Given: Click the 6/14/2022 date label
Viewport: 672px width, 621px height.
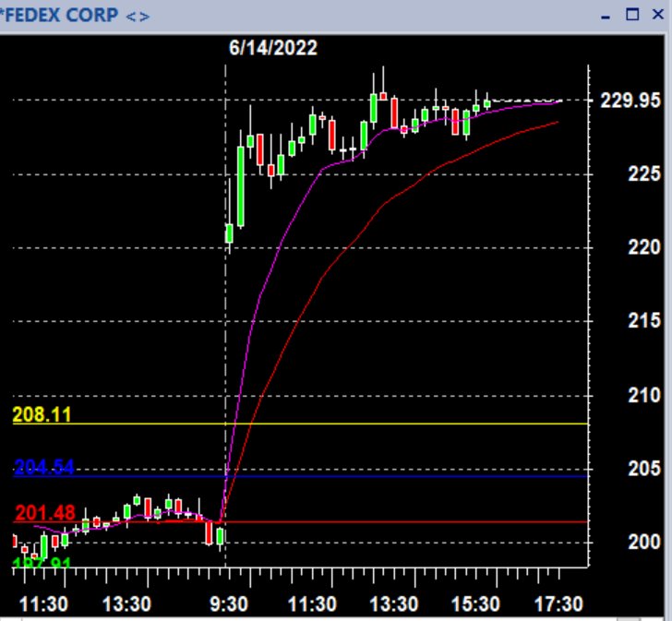Looking at the screenshot, I should 273,48.
